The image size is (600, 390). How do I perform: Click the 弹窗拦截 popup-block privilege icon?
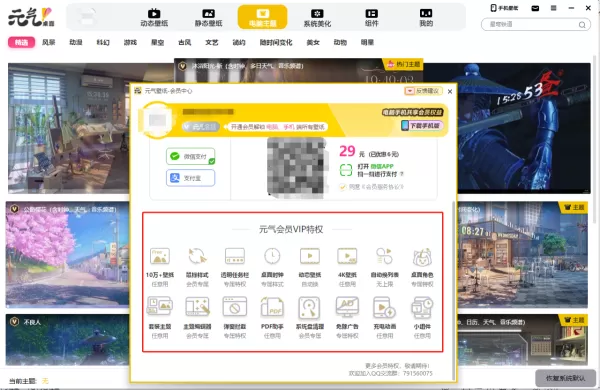(235, 307)
